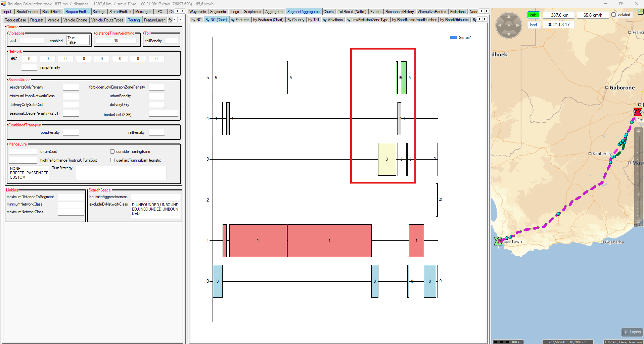644x344 pixels.
Task: Click the map overview icon in the top-right corner
Action: (640, 12)
